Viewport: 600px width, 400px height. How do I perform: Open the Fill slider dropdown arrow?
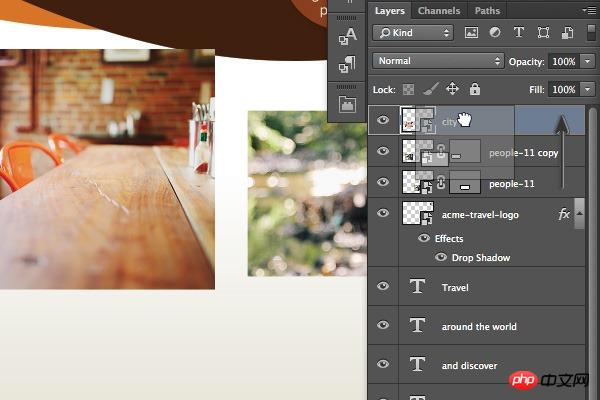[587, 90]
